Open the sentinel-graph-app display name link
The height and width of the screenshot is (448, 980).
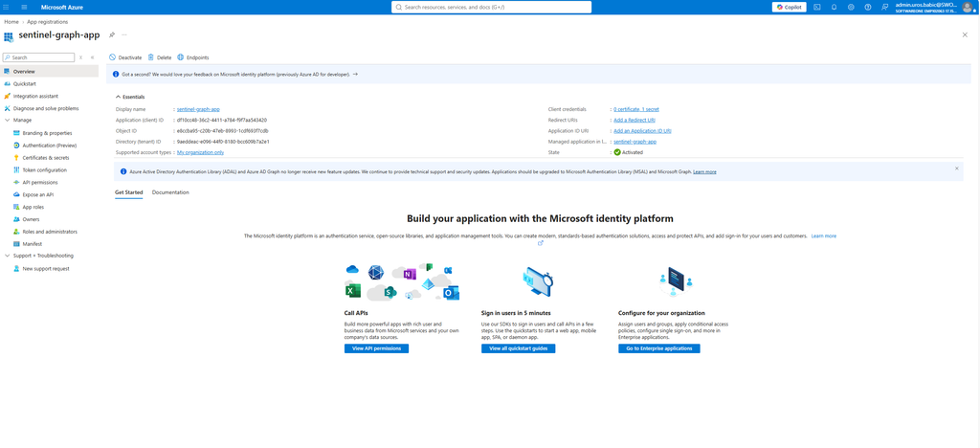[x=198, y=109]
